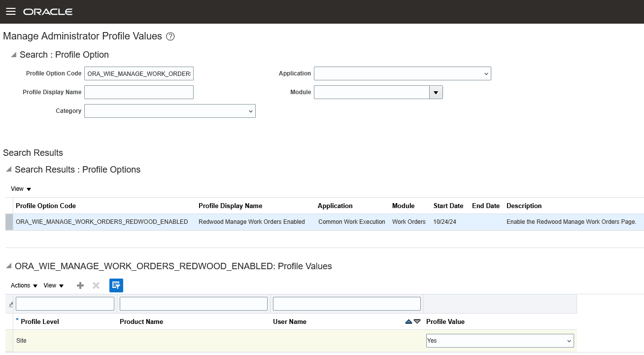
Task: Sort User Name column ascending
Action: (x=408, y=321)
